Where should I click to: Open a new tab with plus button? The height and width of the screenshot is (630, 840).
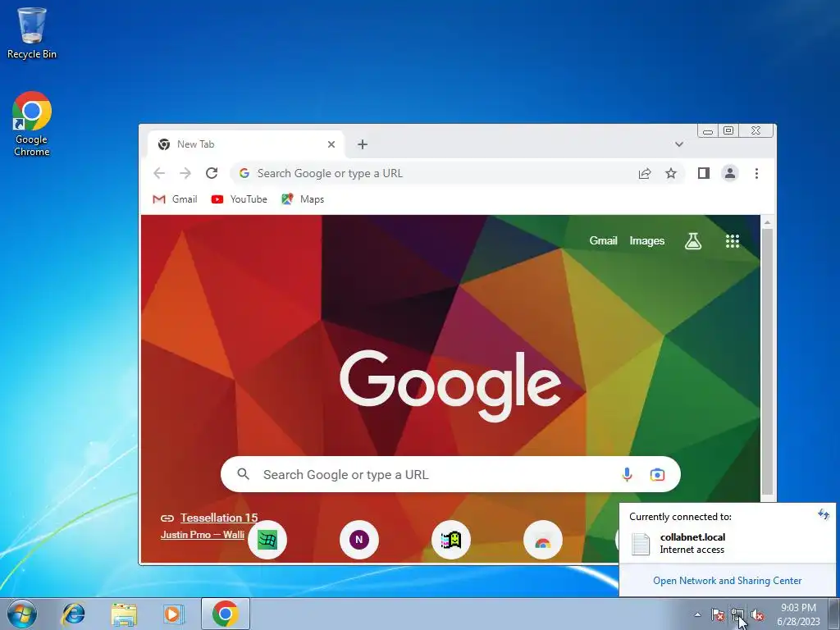click(x=363, y=144)
